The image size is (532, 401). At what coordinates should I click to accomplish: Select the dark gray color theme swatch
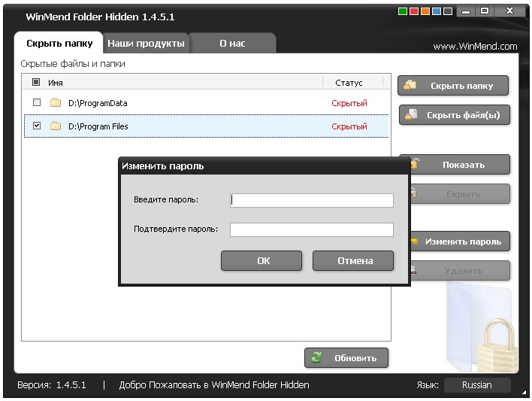tap(448, 11)
